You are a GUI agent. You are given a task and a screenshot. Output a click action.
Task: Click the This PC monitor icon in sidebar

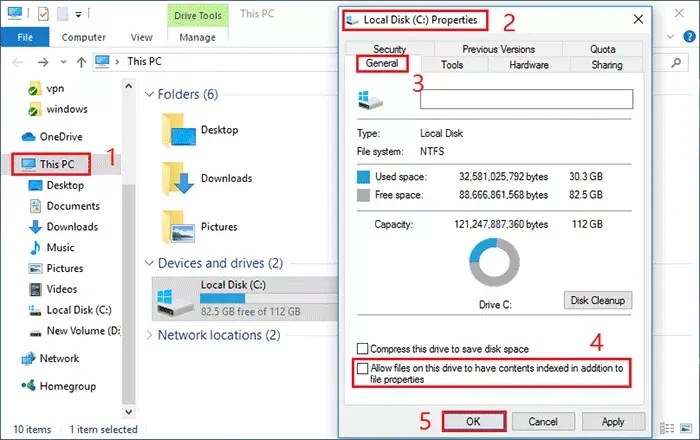[x=29, y=164]
